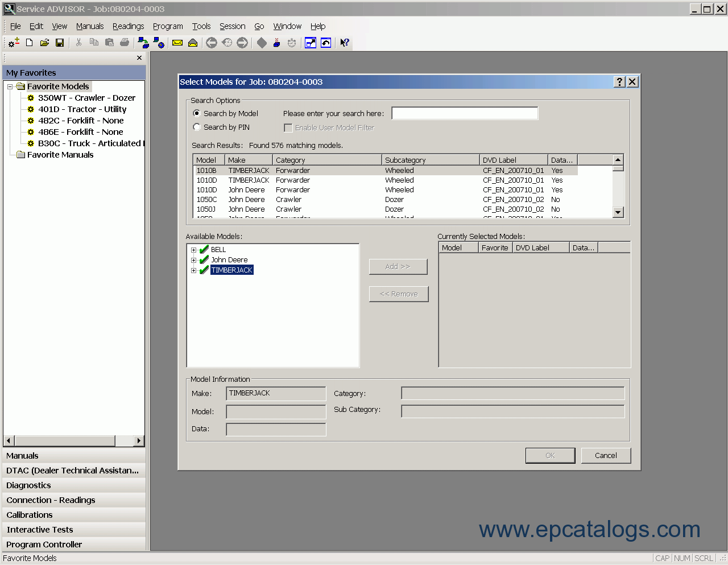The image size is (728, 565).
Task: Click the computer with globe network icon
Action: tap(159, 43)
